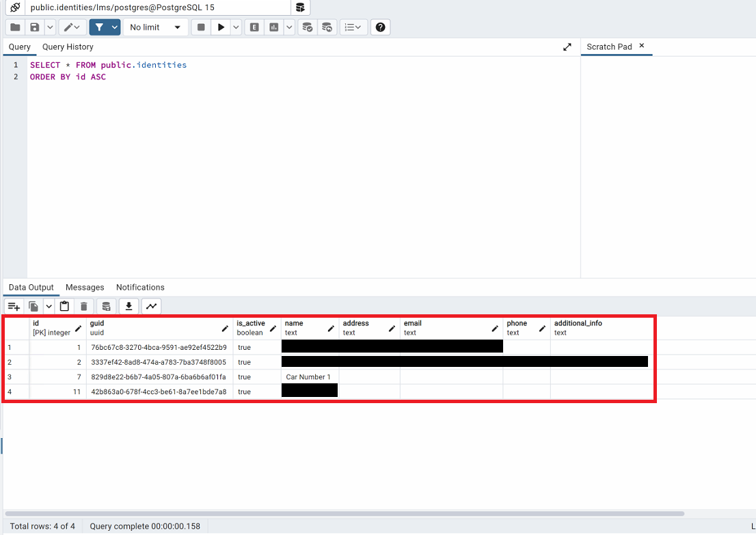The width and height of the screenshot is (756, 535).
Task: Click Add row icon in results toolbar
Action: pos(14,306)
